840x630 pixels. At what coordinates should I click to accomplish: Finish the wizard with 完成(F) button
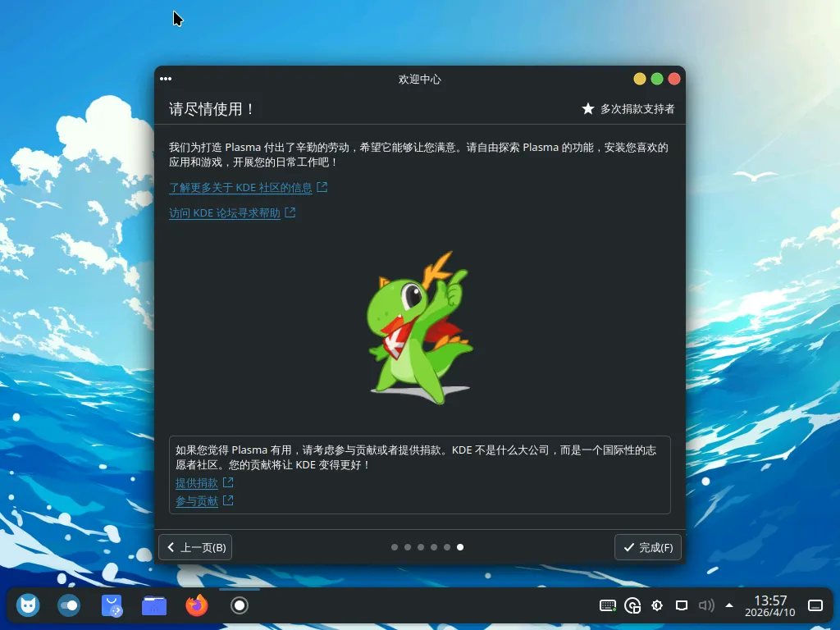[x=648, y=547]
